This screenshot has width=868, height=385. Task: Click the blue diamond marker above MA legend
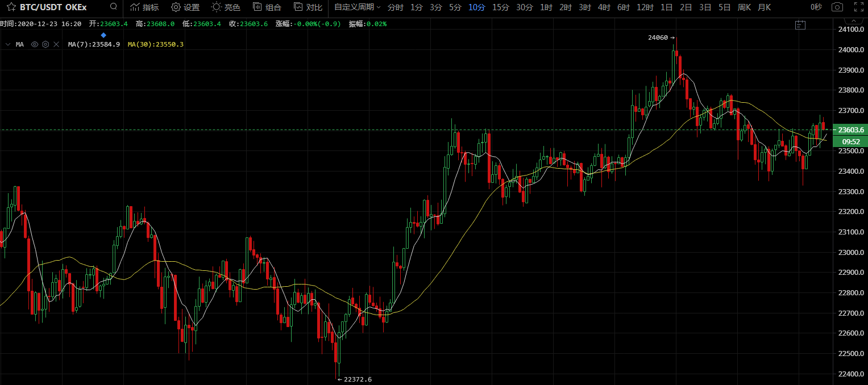(103, 35)
